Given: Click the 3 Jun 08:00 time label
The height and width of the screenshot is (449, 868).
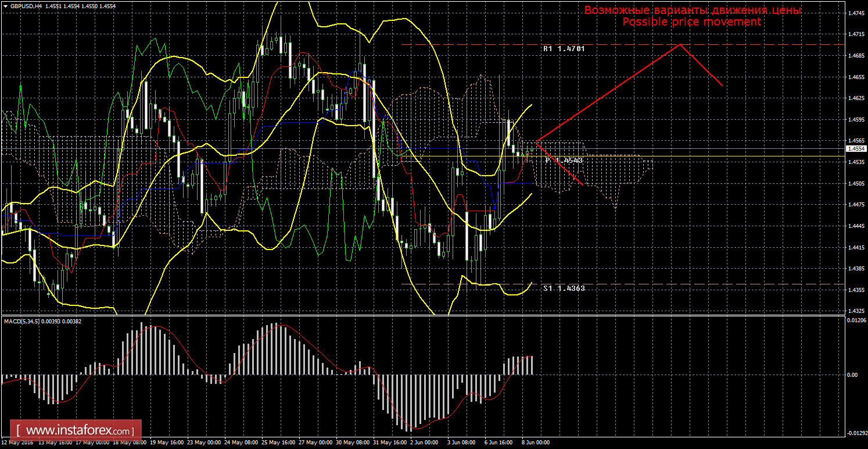Looking at the screenshot, I should pyautogui.click(x=462, y=443).
